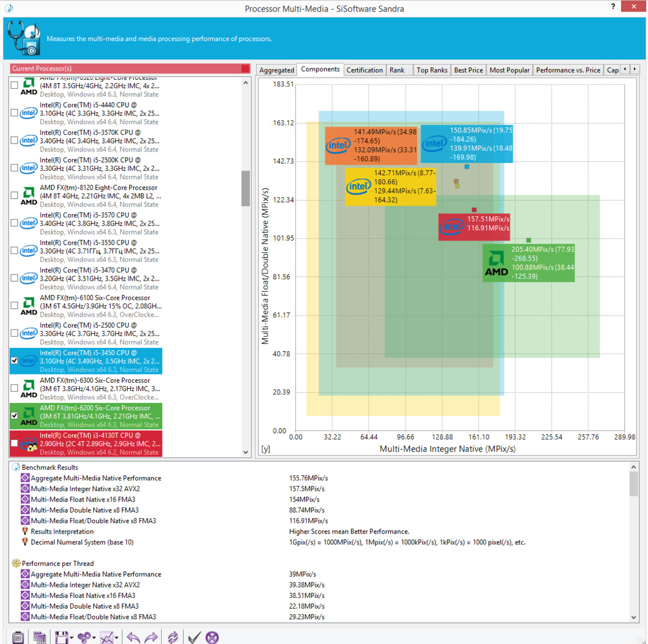Click processor list scrollbar up arrow
Image resolution: width=648 pixels, height=644 pixels.
coord(246,83)
